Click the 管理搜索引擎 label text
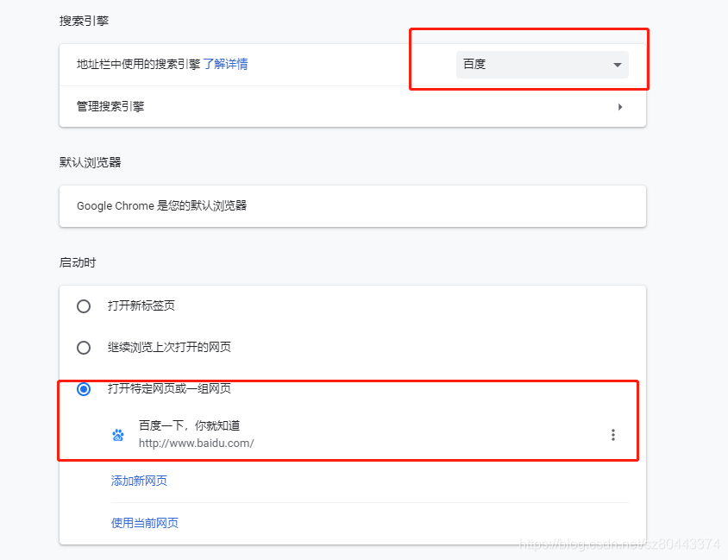The height and width of the screenshot is (560, 728). click(x=110, y=106)
